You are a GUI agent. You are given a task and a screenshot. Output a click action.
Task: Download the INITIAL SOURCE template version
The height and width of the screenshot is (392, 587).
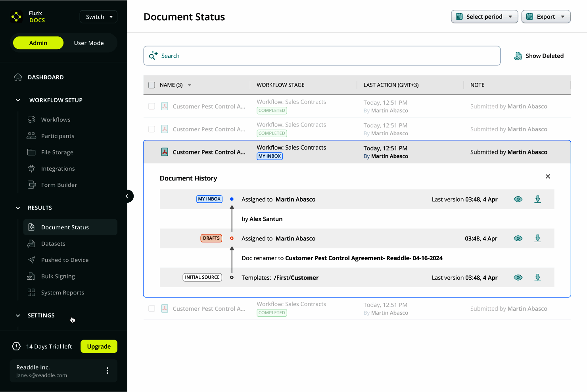[x=537, y=278]
